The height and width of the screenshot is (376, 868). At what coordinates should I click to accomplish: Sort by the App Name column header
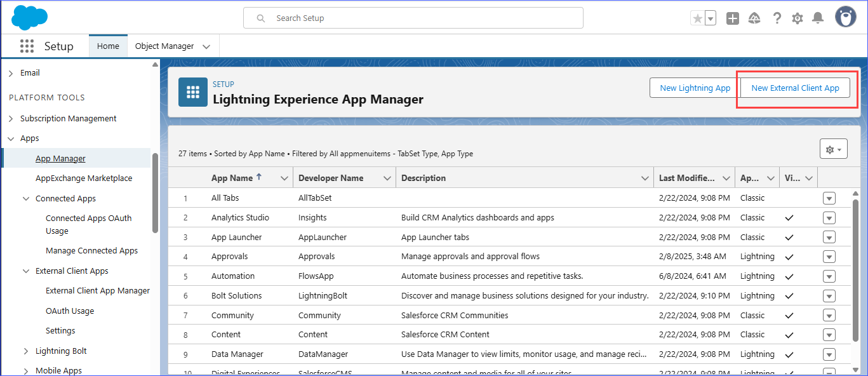232,178
